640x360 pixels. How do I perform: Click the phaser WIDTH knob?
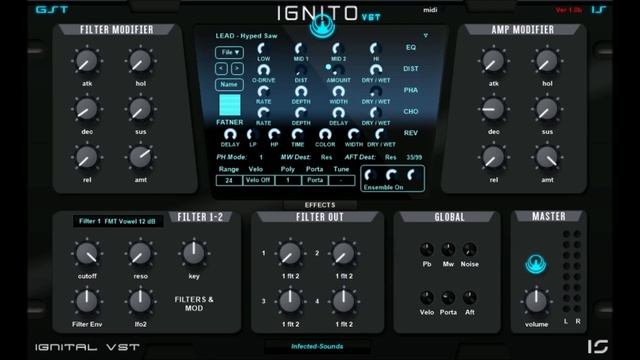click(x=338, y=91)
